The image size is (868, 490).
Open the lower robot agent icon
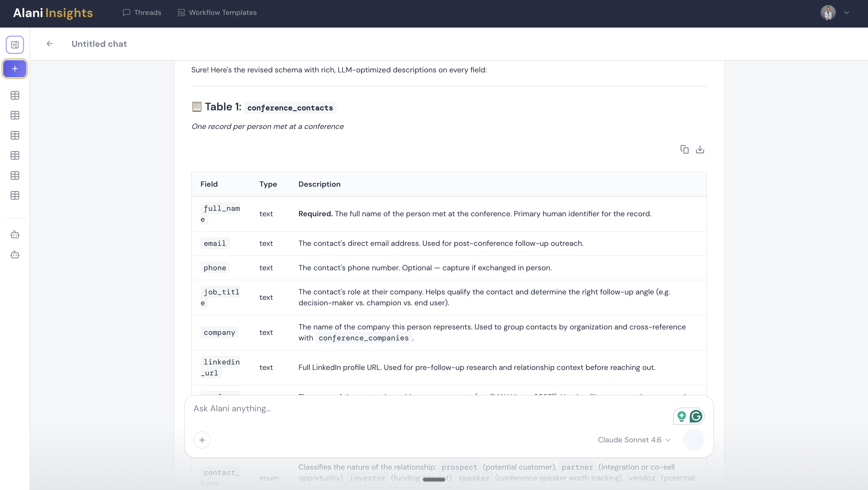click(15, 254)
